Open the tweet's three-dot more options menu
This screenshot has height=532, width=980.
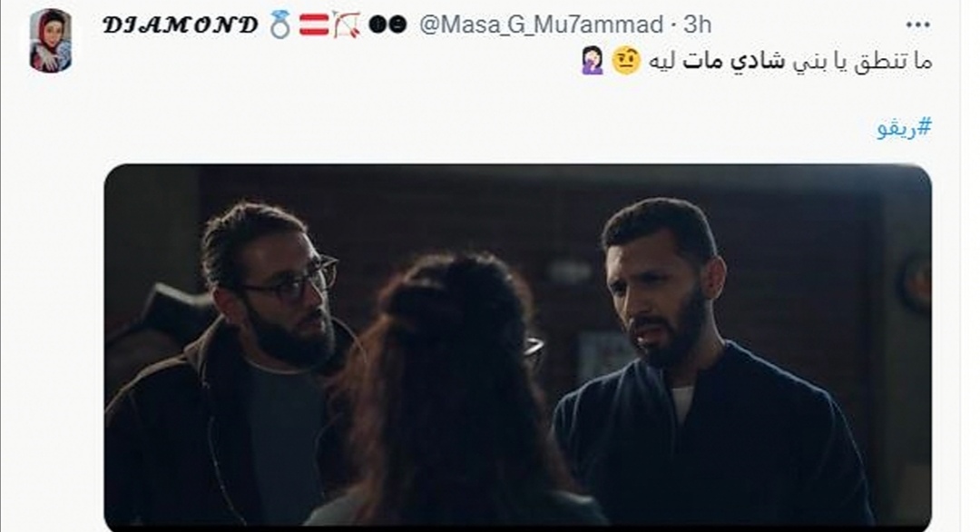917,25
